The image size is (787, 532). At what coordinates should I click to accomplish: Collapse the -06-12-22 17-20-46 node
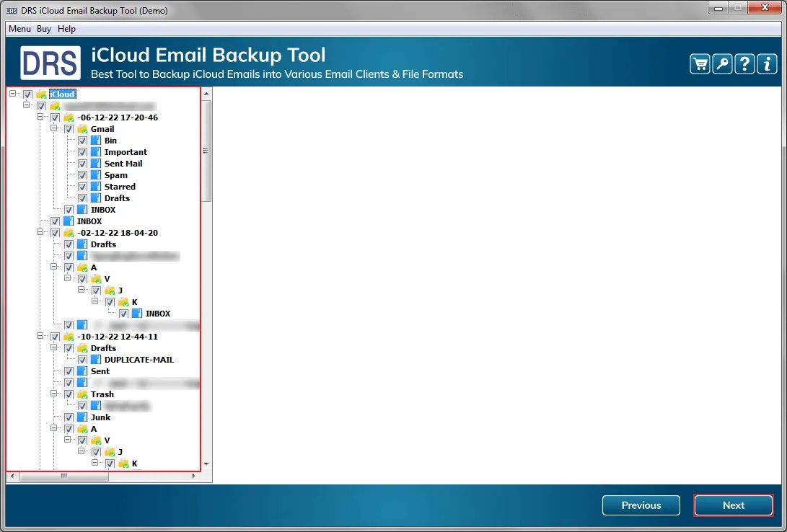tap(40, 117)
